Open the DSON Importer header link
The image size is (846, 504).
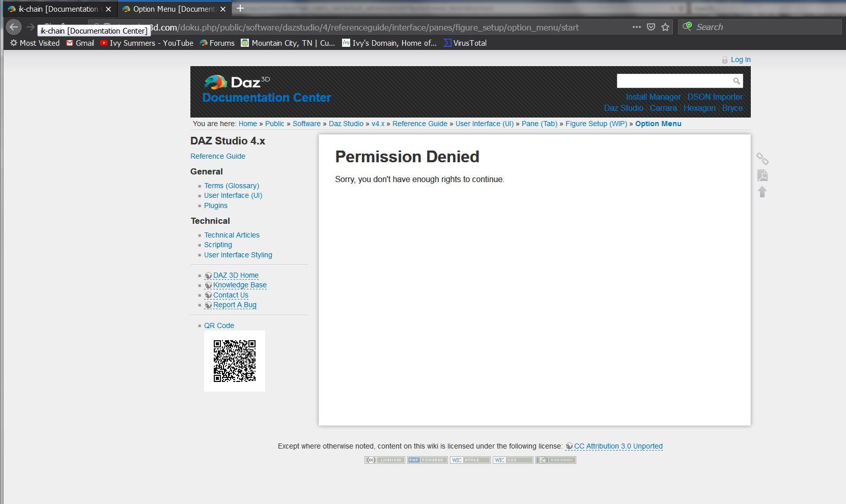click(715, 97)
